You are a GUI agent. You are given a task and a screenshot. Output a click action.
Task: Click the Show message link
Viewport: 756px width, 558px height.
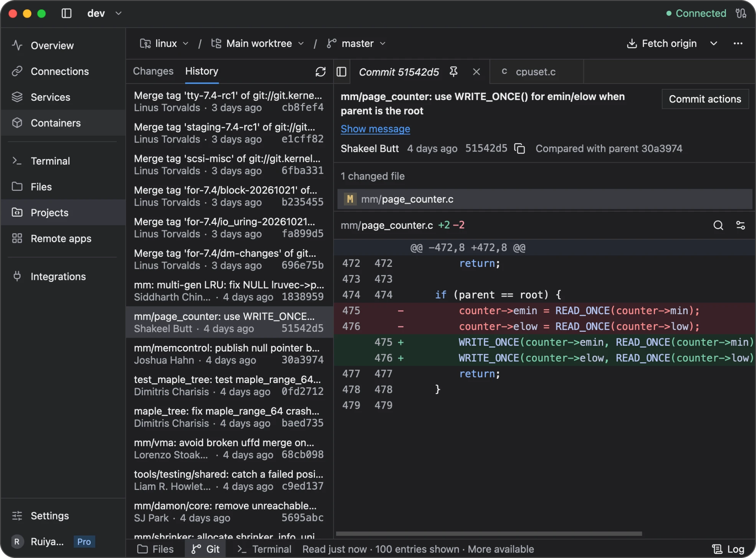375,129
